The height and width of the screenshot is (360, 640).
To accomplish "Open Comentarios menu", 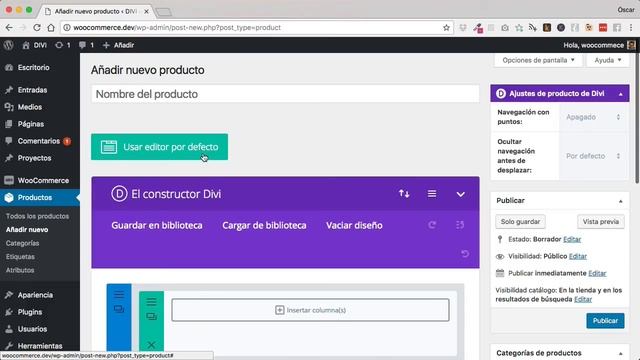I will 39,141.
